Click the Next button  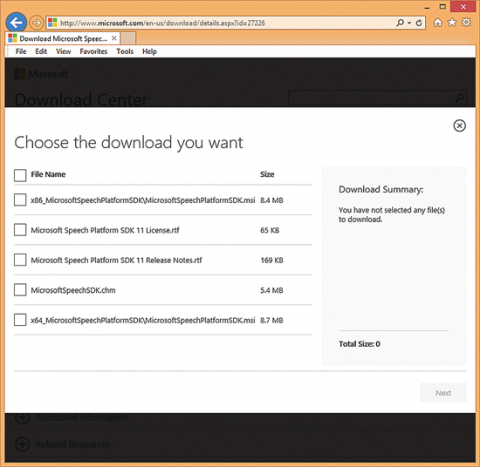coord(443,393)
